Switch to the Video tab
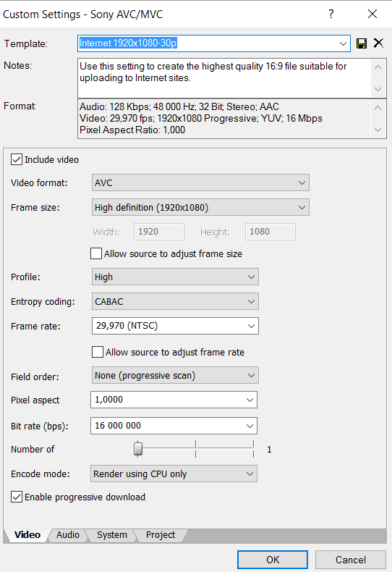Viewport: 392px width, 572px height. coord(27,535)
